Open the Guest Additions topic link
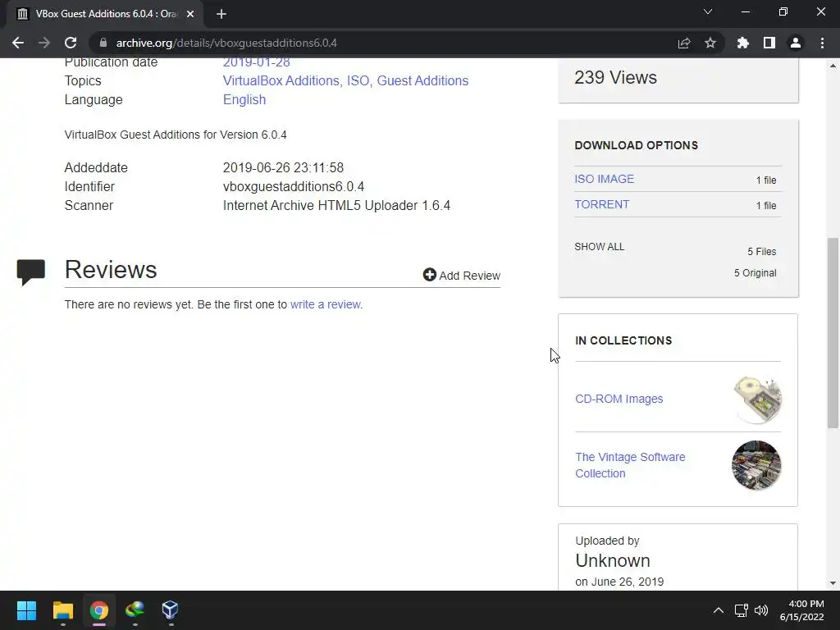Viewport: 840px width, 630px height. (422, 80)
